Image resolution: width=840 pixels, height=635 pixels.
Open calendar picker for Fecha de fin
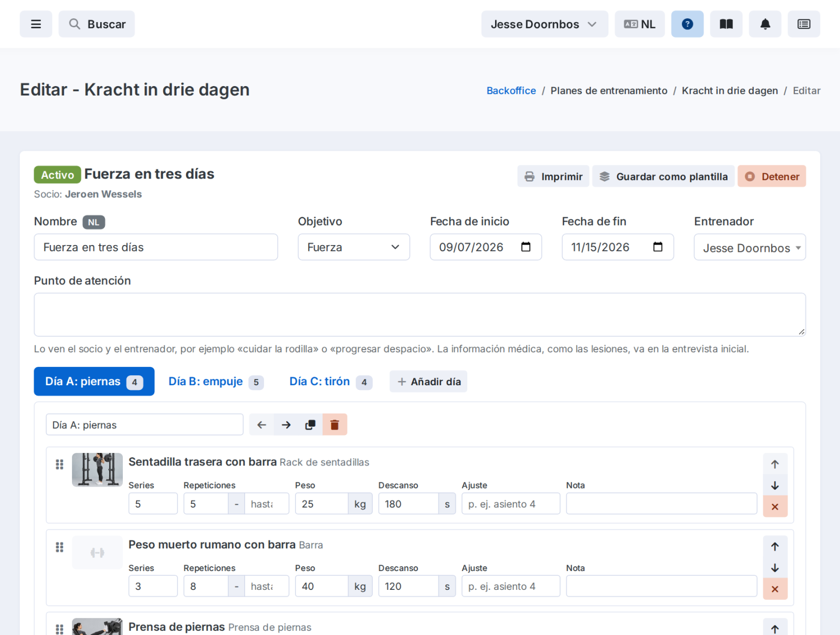coord(658,247)
